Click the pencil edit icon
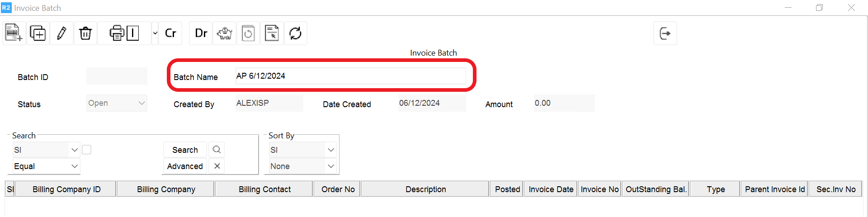Image resolution: width=868 pixels, height=217 pixels. 61,33
